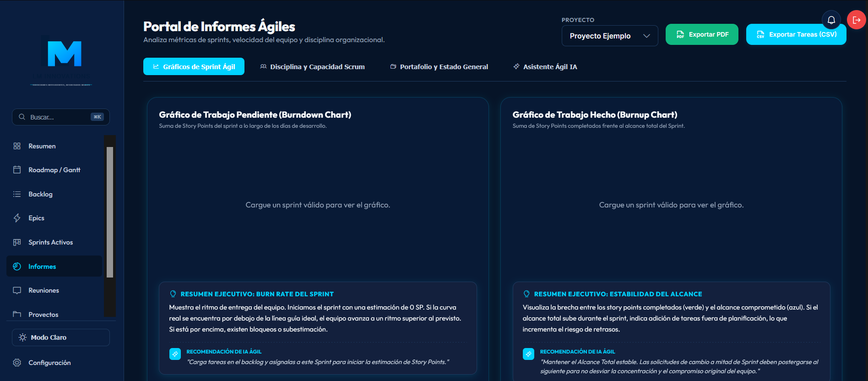Click the ⌘K shortcut badge in search
Image resolution: width=868 pixels, height=381 pixels.
point(97,117)
